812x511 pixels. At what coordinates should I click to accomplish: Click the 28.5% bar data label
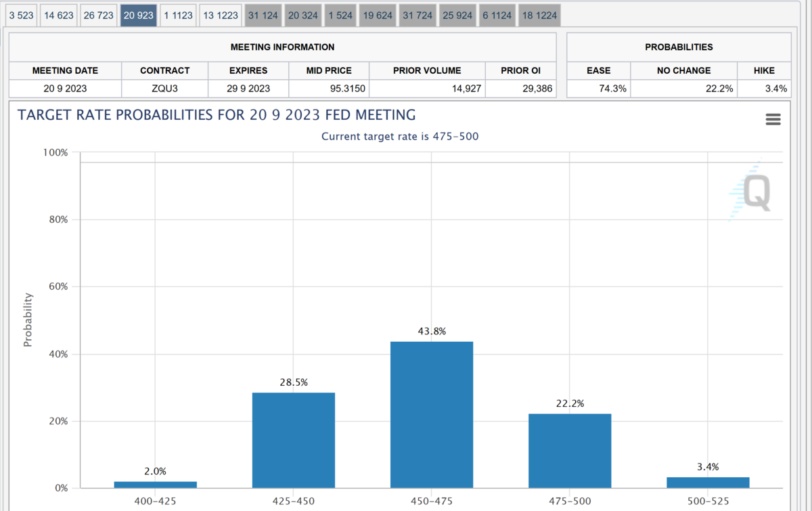point(294,382)
